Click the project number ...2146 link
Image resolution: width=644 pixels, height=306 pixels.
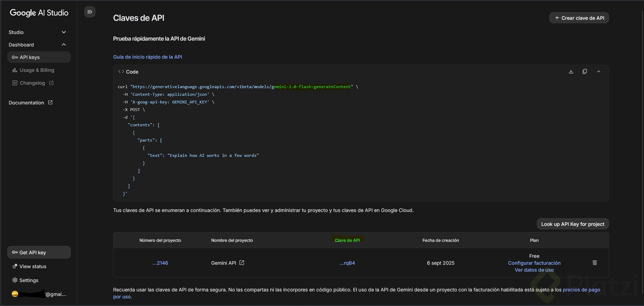click(x=160, y=263)
